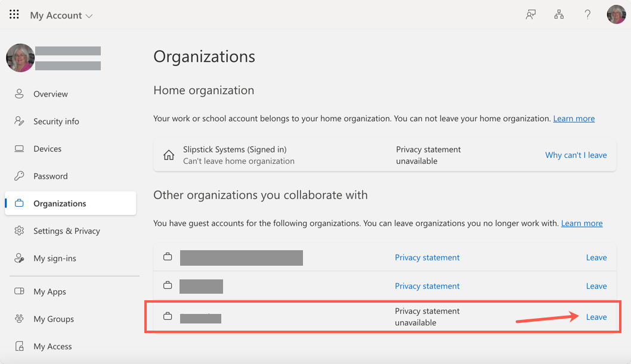Open the feedback person icon in header
Viewport: 631px width, 364px height.
coord(531,15)
